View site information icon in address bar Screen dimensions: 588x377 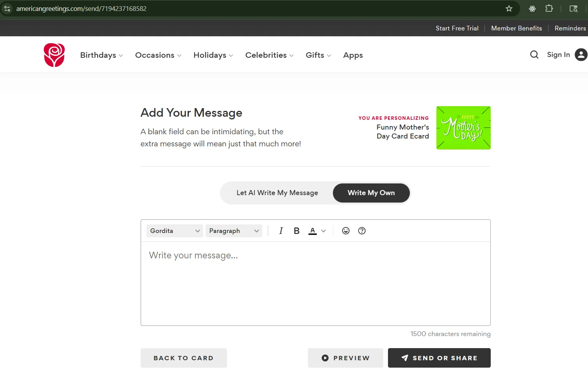7,9
